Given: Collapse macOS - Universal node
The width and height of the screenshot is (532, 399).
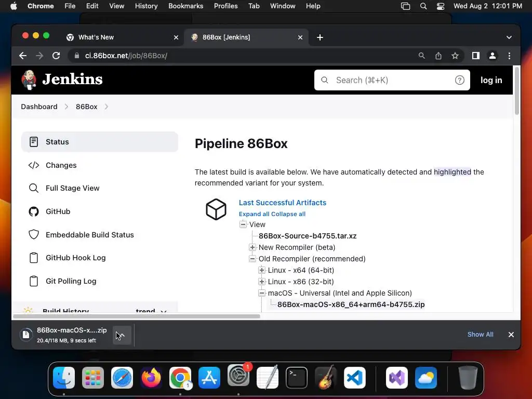Looking at the screenshot, I should pyautogui.click(x=262, y=293).
